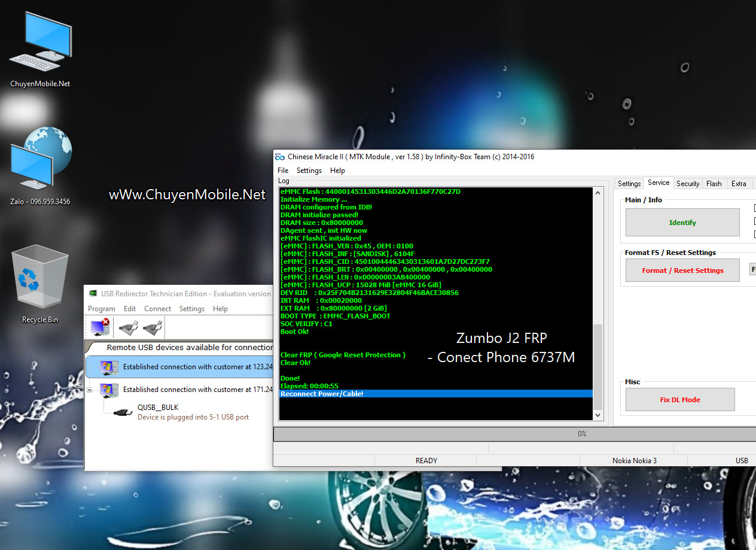The width and height of the screenshot is (756, 550).
Task: Click the Fix DL Mode button
Action: pyautogui.click(x=680, y=400)
